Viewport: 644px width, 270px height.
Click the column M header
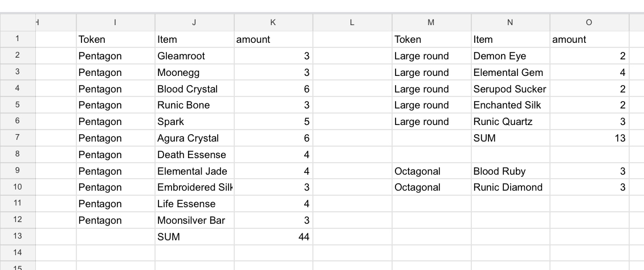(431, 22)
